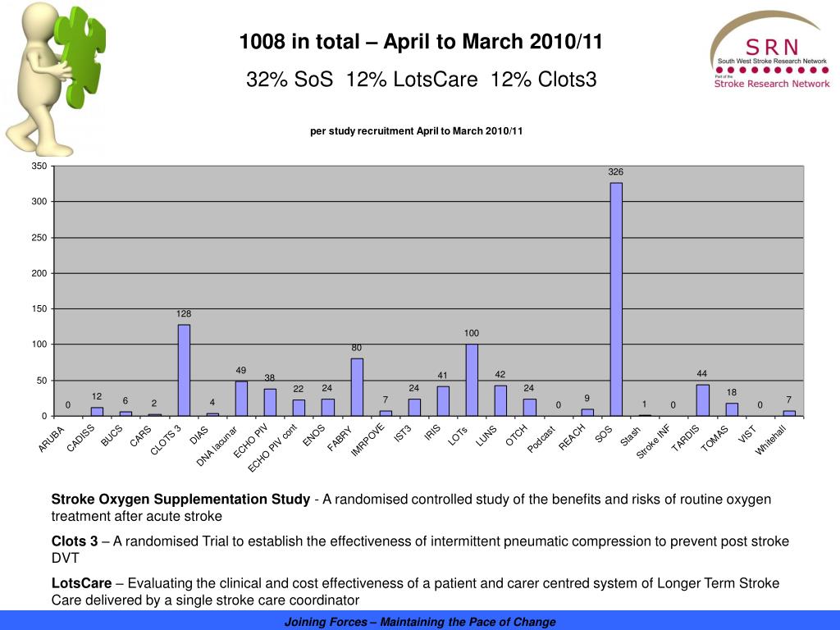Click the IRIS bar
The height and width of the screenshot is (630, 840).
tap(443, 401)
